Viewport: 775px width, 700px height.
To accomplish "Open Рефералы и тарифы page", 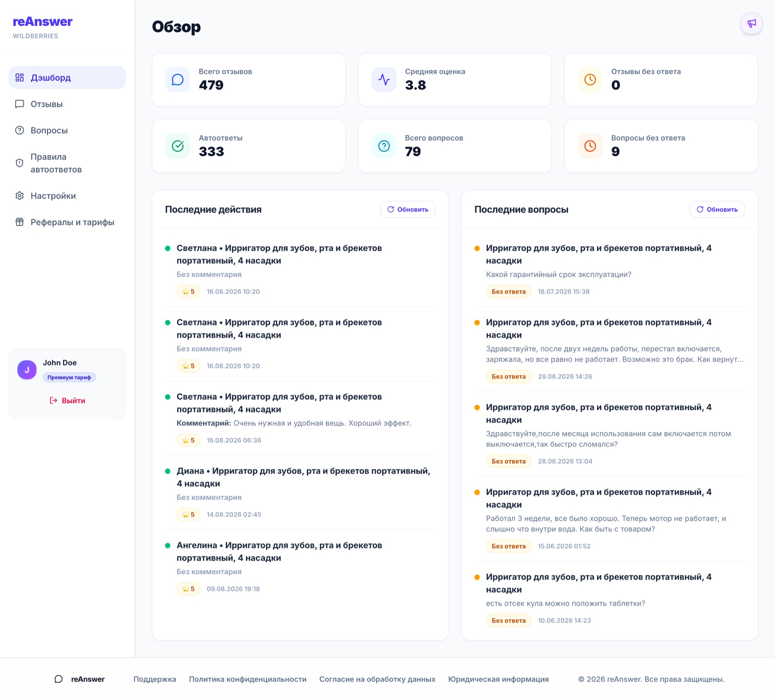I will (67, 222).
